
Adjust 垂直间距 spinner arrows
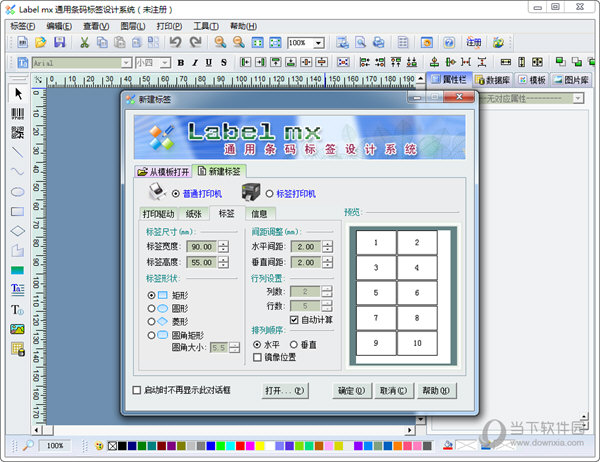tap(328, 262)
